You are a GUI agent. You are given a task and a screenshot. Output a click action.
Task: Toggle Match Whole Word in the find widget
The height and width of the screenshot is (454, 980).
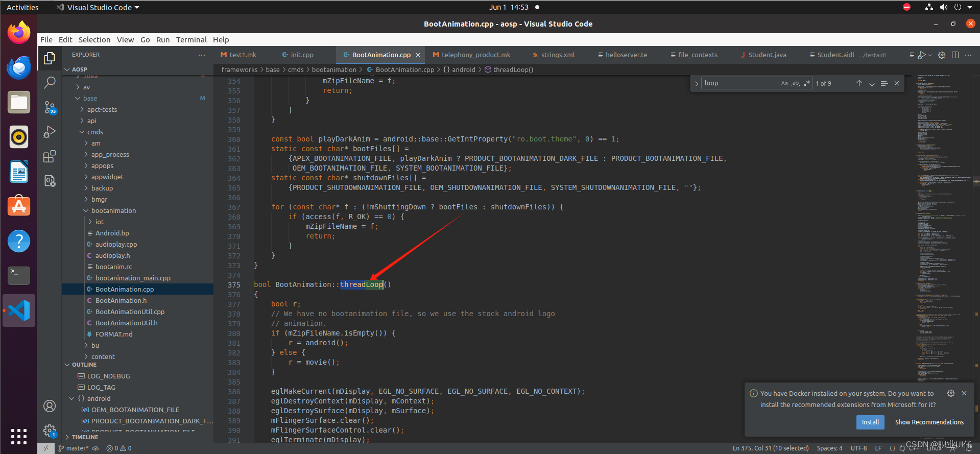coord(796,83)
